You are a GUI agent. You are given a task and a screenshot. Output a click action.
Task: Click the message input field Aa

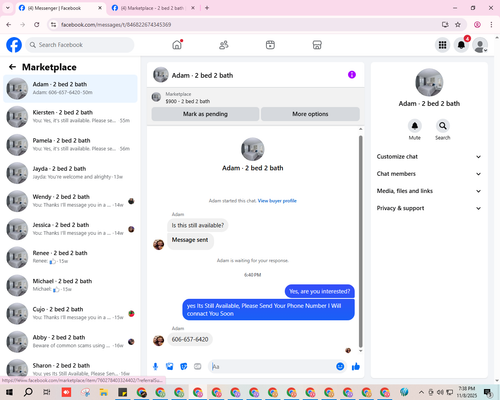pyautogui.click(x=272, y=367)
